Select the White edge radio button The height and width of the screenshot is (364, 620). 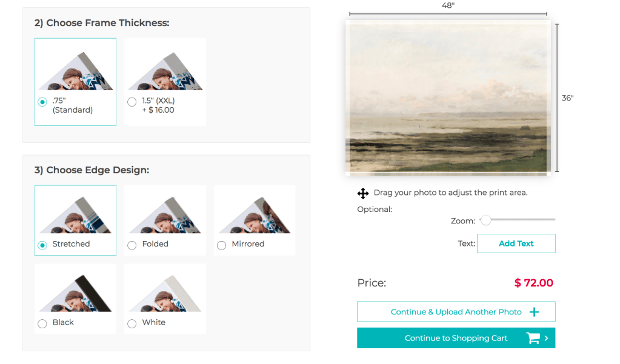pyautogui.click(x=132, y=323)
